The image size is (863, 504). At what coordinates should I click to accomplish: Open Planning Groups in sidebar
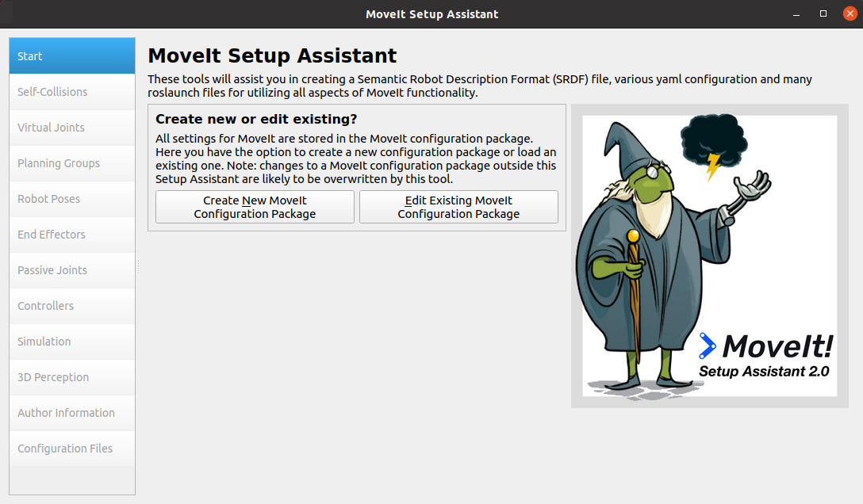(72, 163)
